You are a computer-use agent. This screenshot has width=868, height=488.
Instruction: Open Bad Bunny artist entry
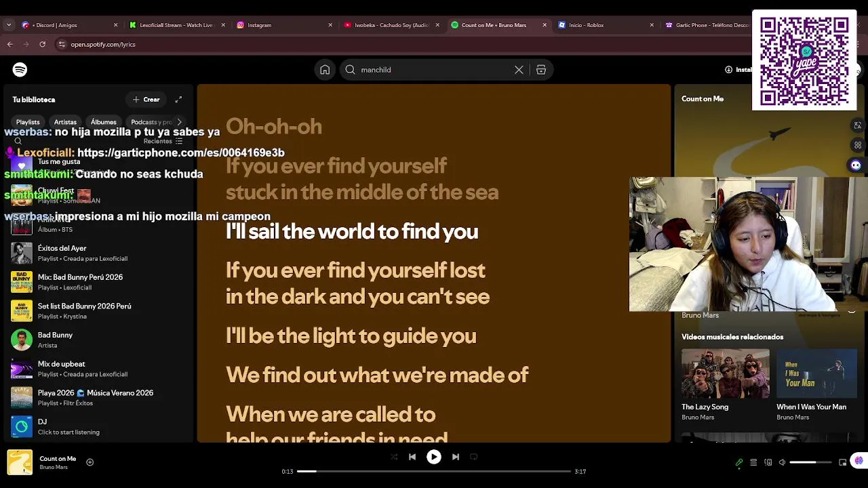click(x=98, y=340)
